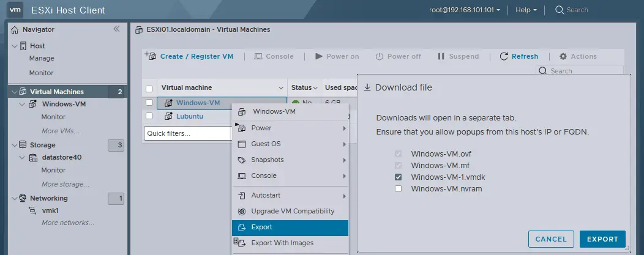Click the Actions gear icon
This screenshot has width=644, height=255.
[563, 56]
